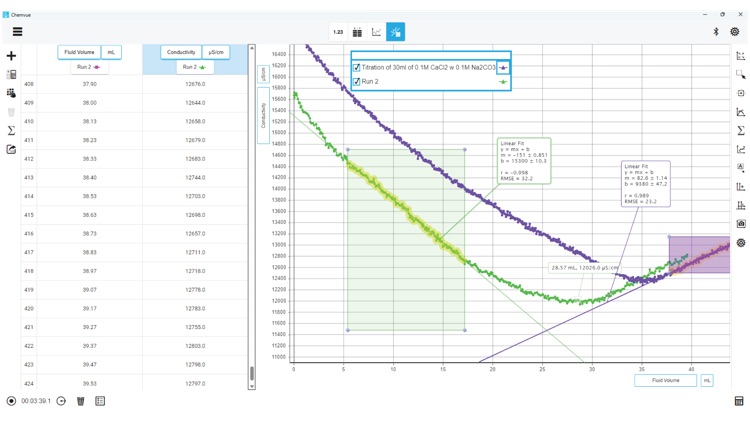Screen dimensions: 750x422
Task: Change y-axis µS/cm unit
Action: (x=263, y=75)
